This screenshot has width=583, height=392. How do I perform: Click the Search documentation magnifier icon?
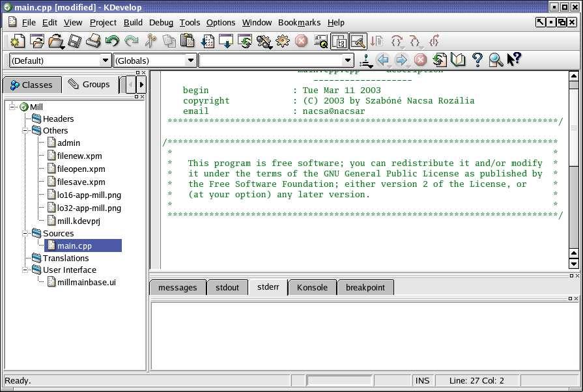[x=496, y=60]
